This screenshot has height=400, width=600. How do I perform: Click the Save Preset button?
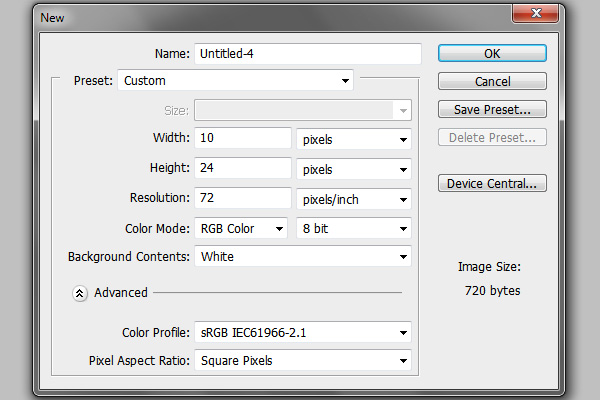point(492,109)
